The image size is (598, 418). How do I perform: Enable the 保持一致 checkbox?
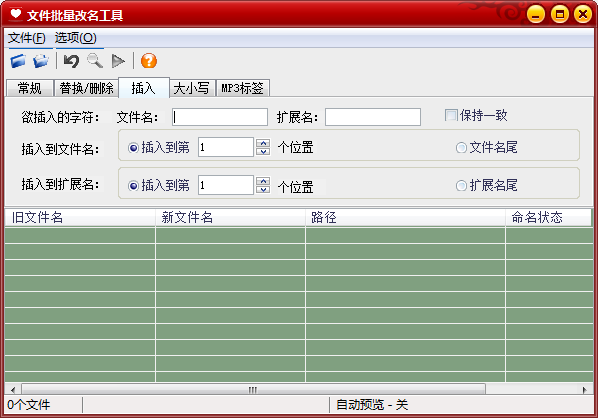451,115
